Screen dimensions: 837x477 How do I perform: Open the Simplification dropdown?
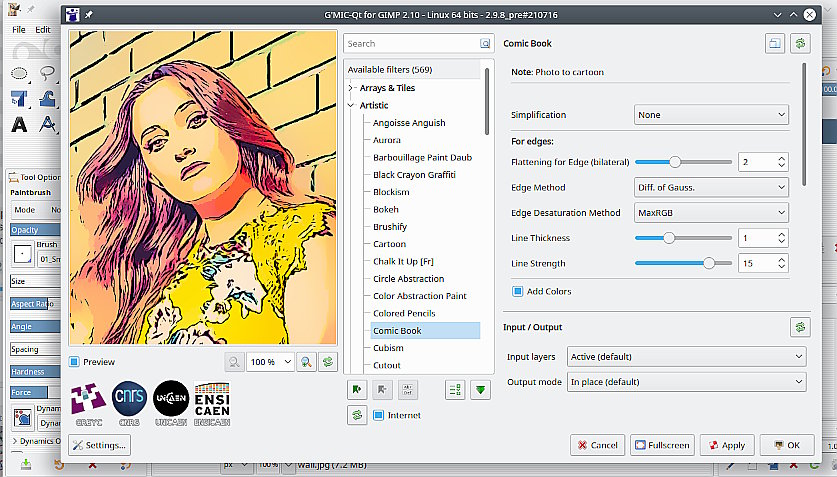[x=711, y=115]
